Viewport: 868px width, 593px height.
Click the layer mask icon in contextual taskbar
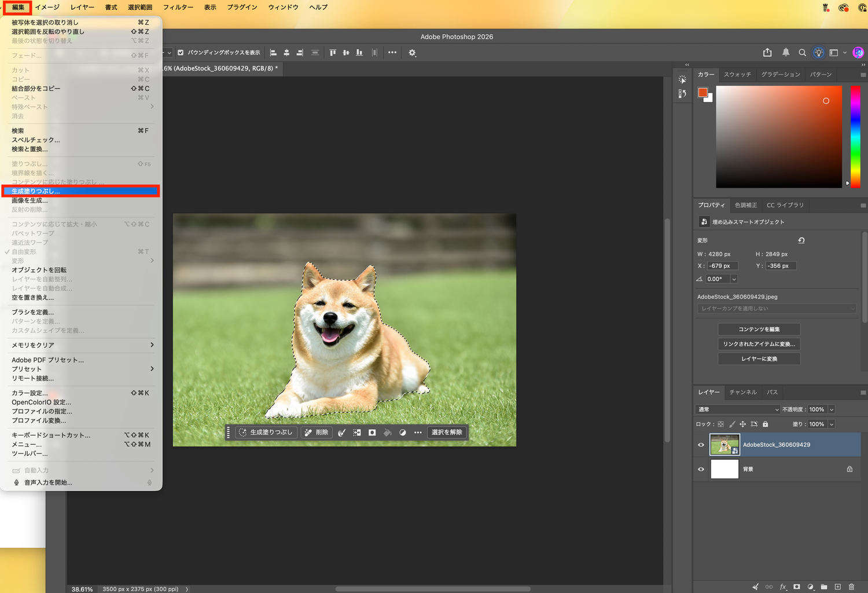(x=372, y=433)
